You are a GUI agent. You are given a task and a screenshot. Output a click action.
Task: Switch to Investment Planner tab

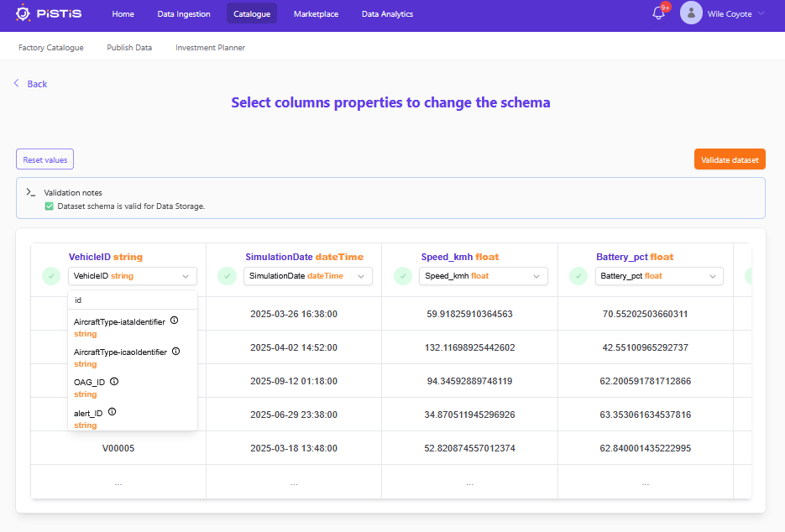pos(210,48)
